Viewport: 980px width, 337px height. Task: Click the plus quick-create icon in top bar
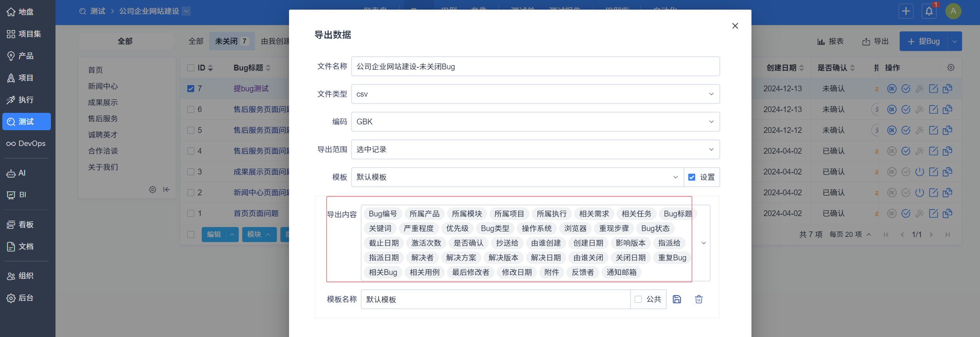point(906,11)
